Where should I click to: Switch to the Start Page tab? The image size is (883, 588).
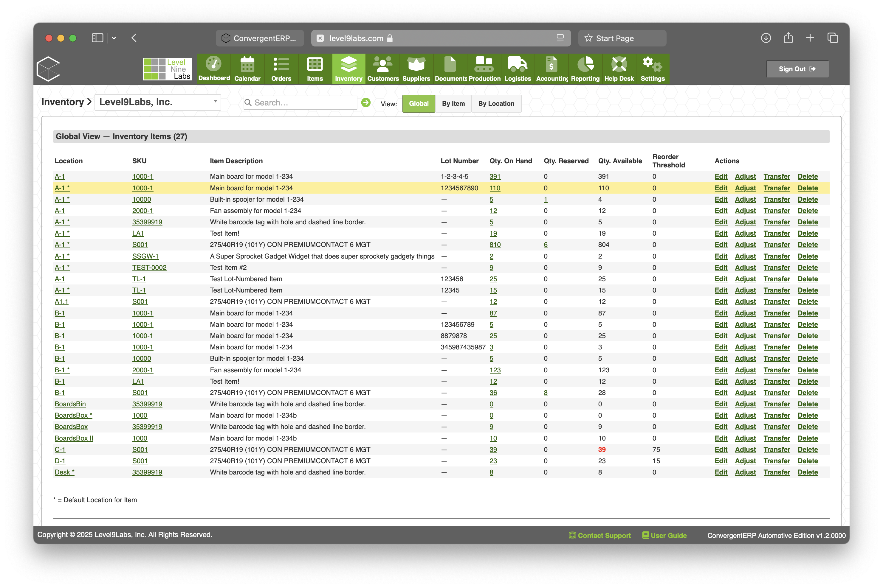pos(622,38)
